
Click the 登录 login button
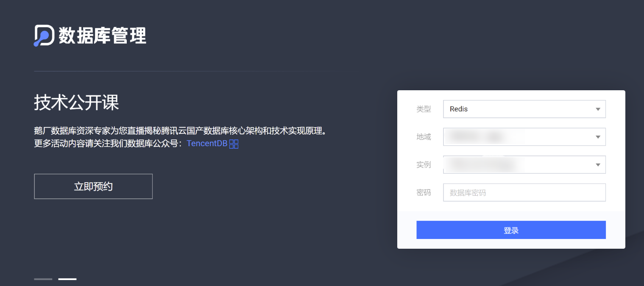(x=511, y=230)
